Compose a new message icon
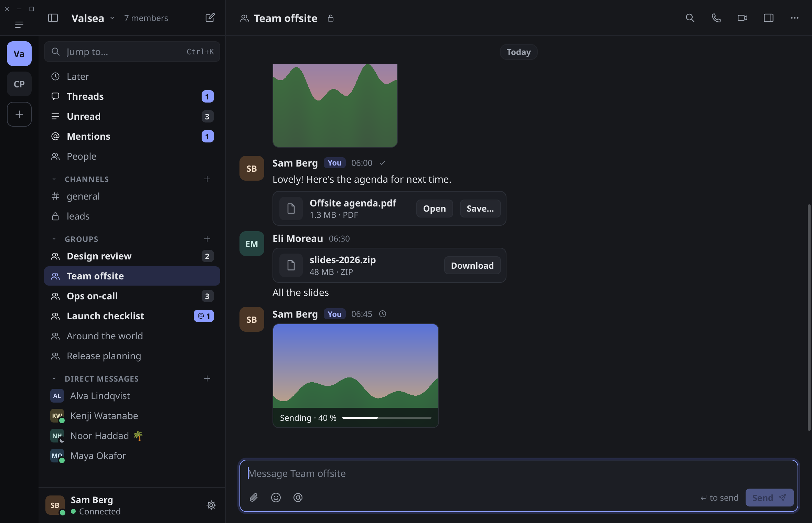The width and height of the screenshot is (812, 523). pyautogui.click(x=210, y=18)
